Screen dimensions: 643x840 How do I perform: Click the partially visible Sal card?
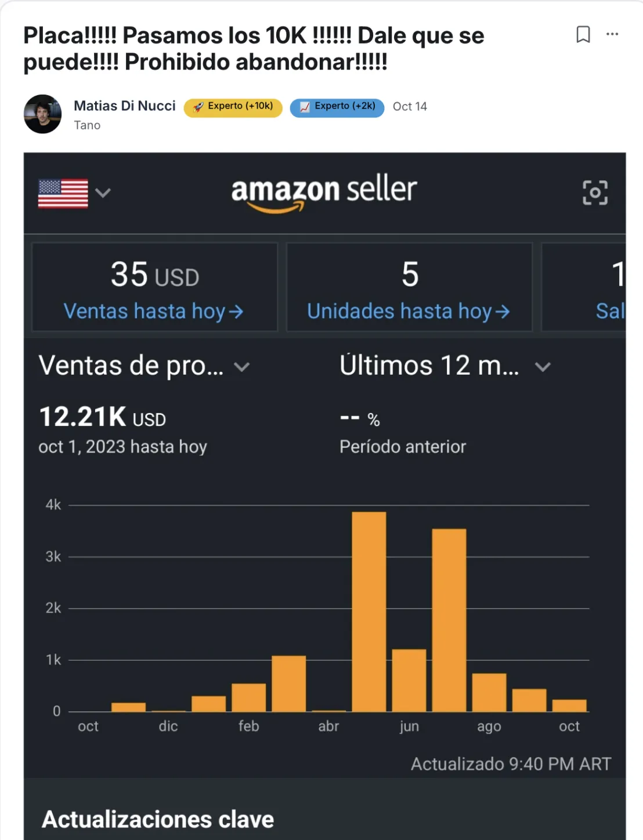tap(584, 287)
